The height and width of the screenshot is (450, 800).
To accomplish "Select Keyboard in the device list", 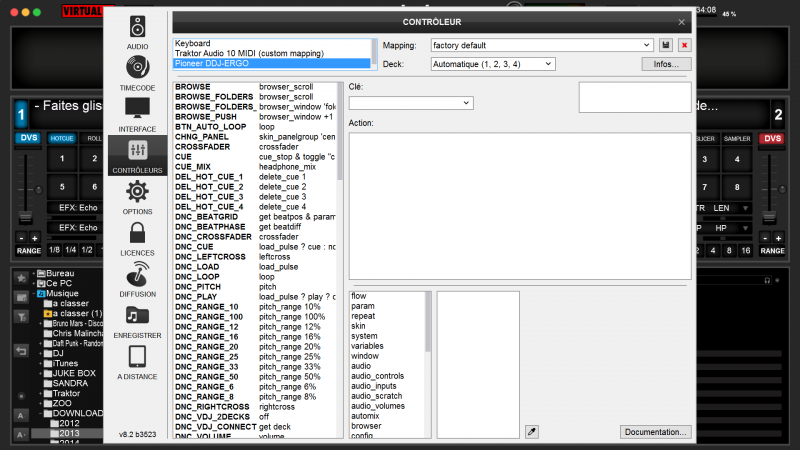I will 271,43.
